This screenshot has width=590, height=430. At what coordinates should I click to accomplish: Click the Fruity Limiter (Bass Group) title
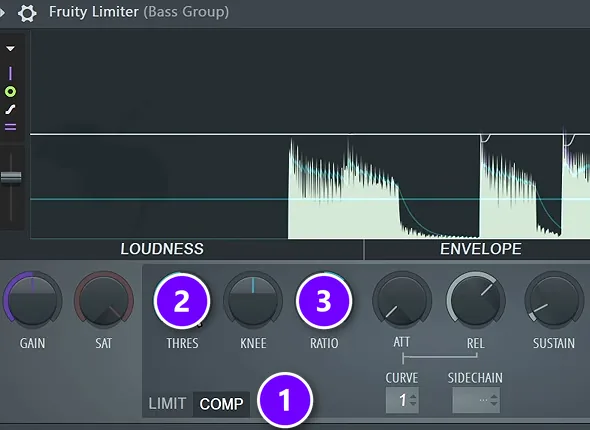point(139,12)
